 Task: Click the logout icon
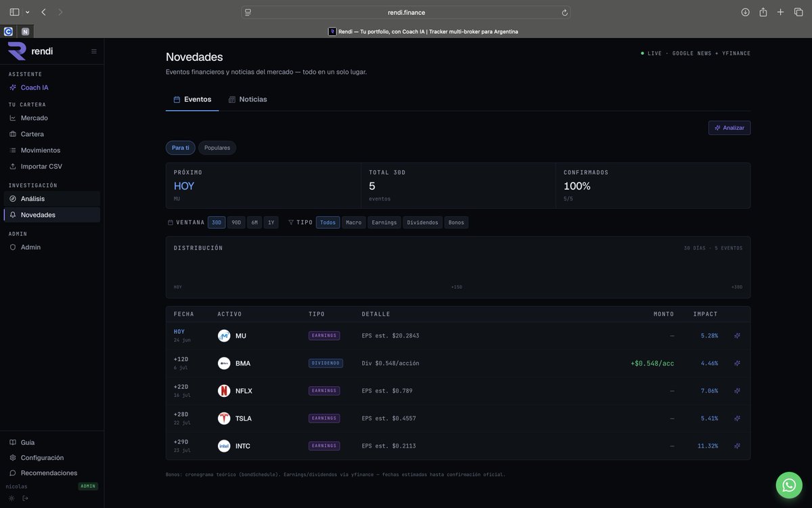[x=25, y=499]
